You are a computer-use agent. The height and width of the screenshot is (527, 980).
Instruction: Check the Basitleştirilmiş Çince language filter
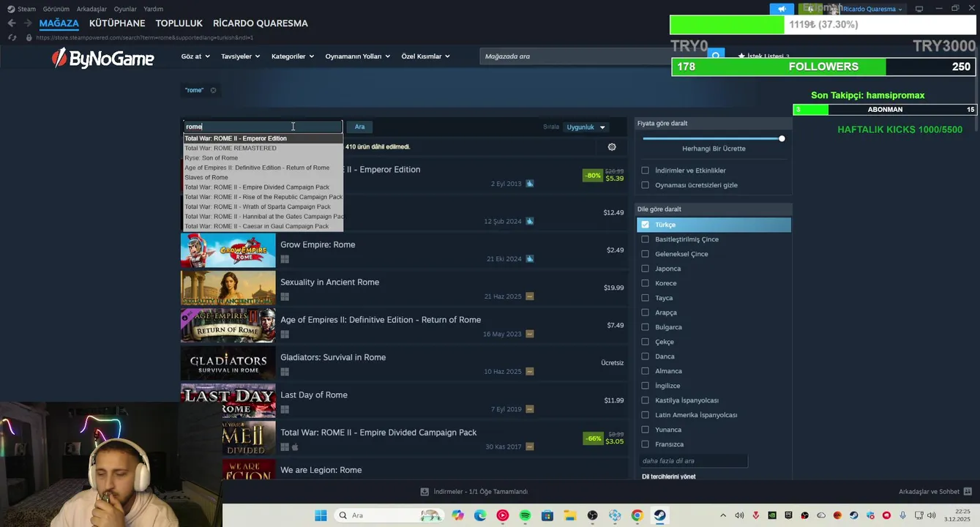645,239
